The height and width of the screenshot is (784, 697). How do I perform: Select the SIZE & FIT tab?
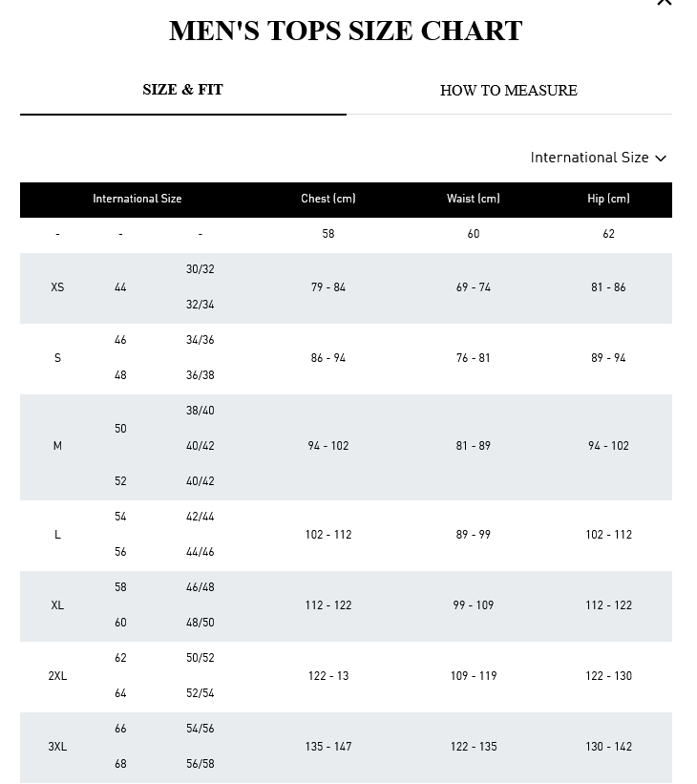(x=182, y=90)
